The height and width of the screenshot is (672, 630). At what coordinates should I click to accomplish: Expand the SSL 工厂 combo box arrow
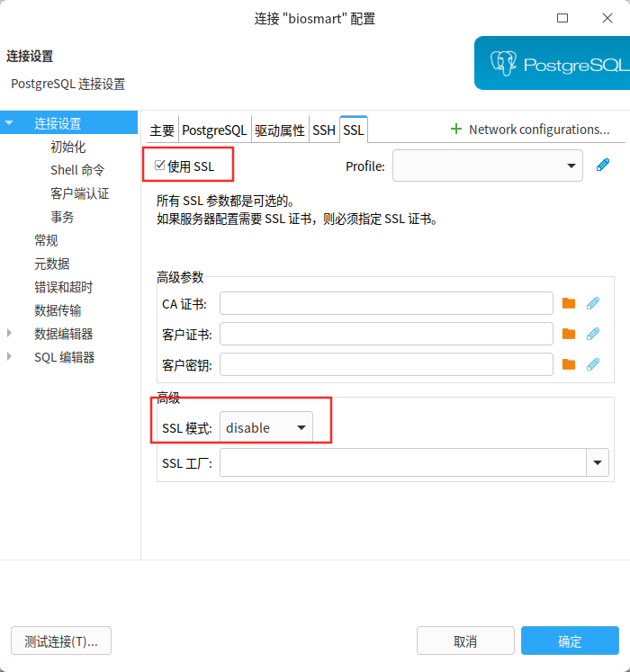[x=598, y=463]
